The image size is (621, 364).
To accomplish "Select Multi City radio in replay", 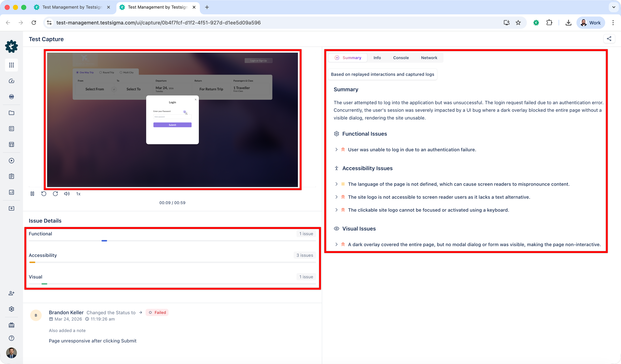I will coord(121,72).
